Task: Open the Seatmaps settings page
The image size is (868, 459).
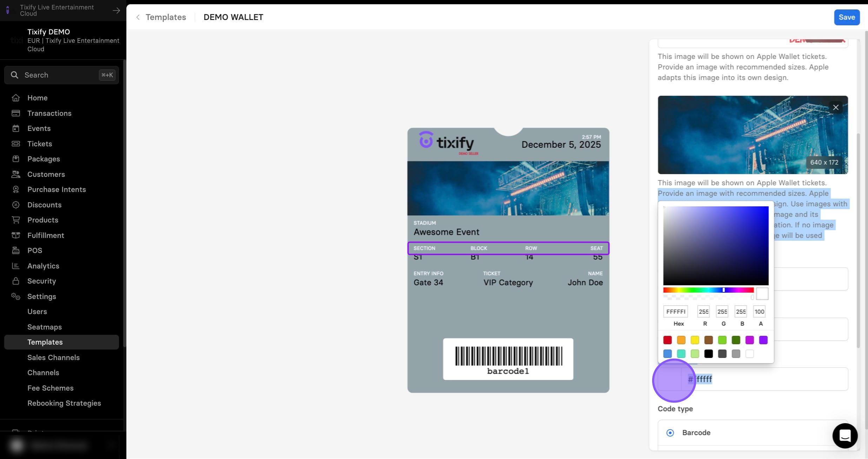Action: [45, 327]
